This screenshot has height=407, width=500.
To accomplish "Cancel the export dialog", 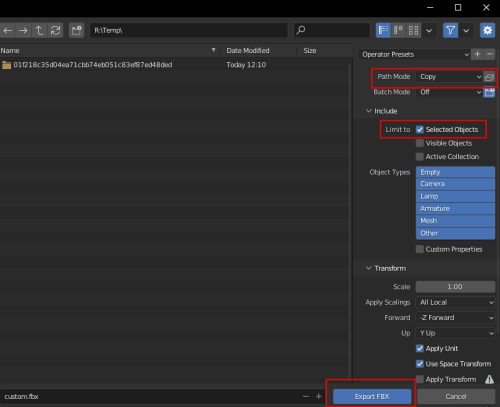I will [456, 396].
